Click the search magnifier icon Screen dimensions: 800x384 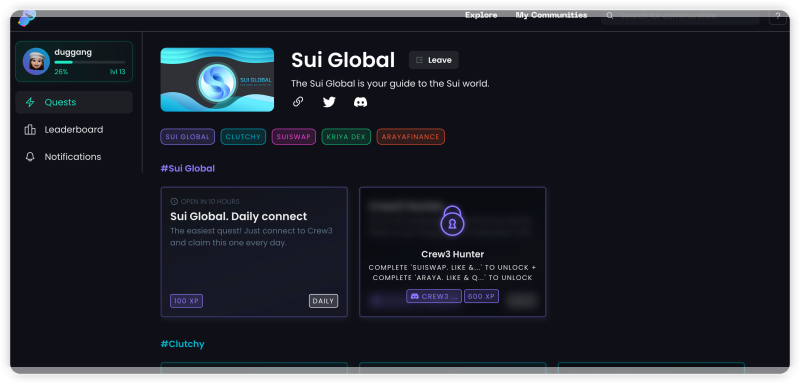[610, 16]
